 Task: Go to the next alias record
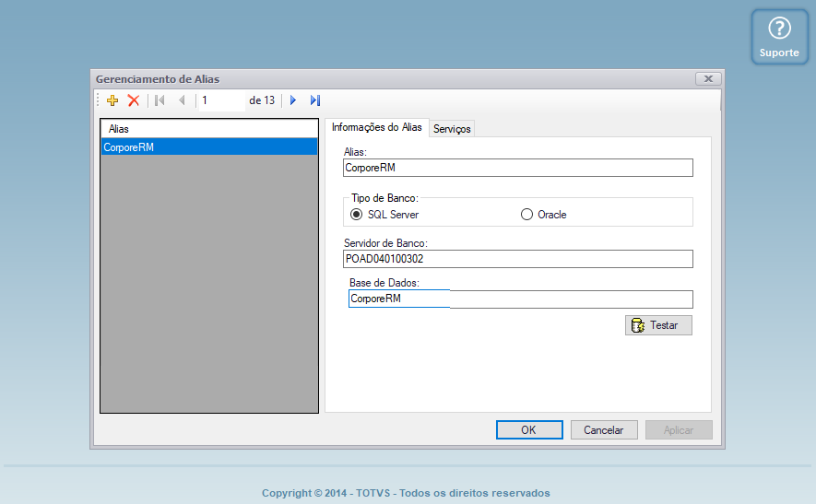tap(293, 100)
